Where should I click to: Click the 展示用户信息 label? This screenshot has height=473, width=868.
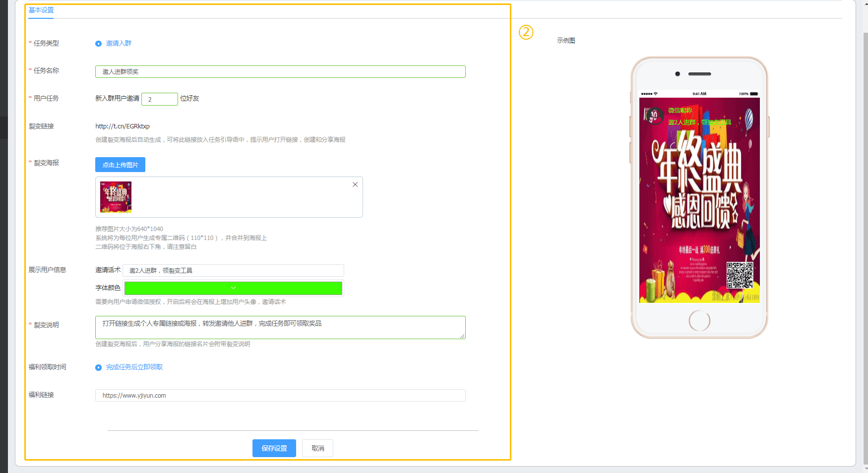[47, 270]
